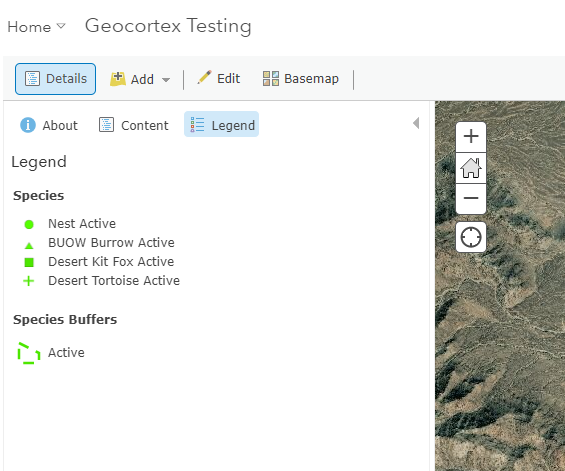Zoom out on the map
The height and width of the screenshot is (471, 565).
[471, 198]
